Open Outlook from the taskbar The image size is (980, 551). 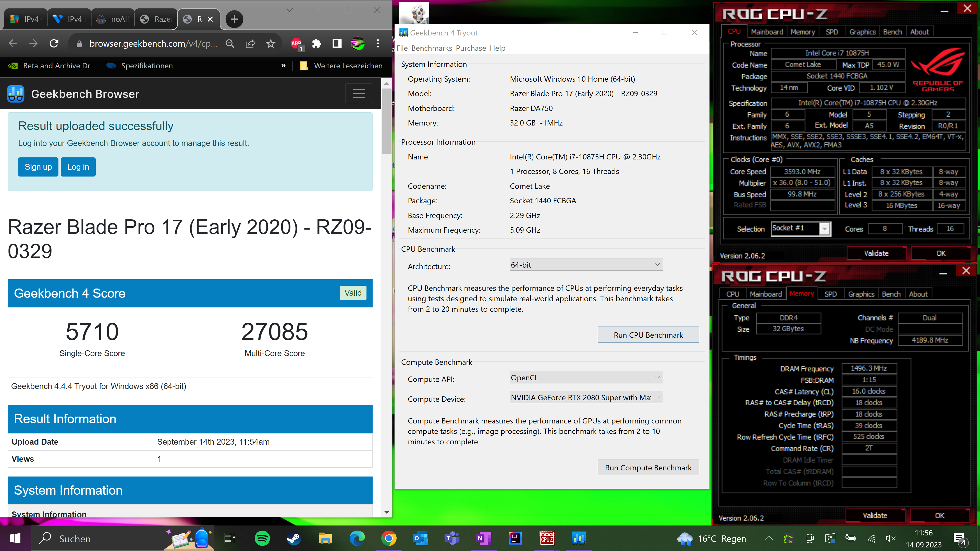pos(420,539)
